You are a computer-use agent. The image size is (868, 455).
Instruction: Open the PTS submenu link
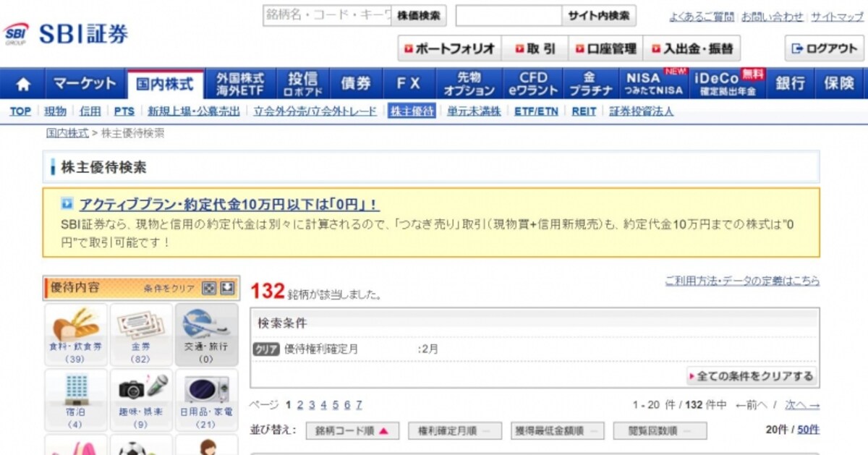[x=124, y=111]
